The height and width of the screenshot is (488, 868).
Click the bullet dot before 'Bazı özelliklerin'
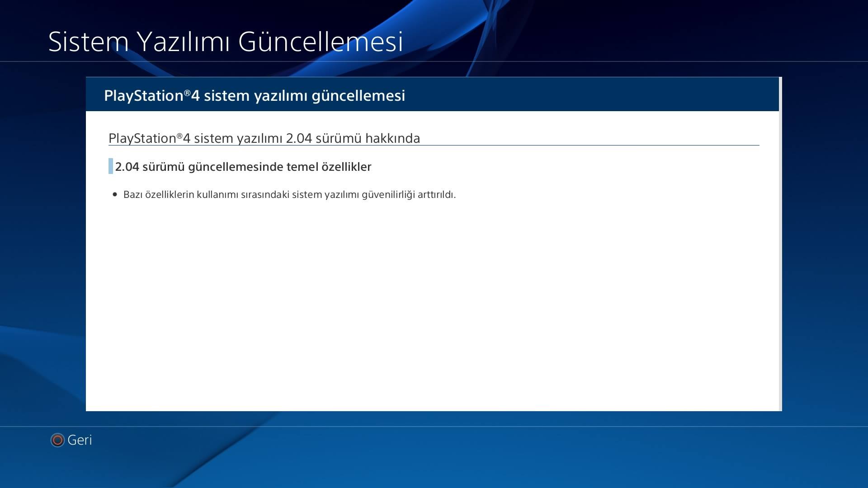pyautogui.click(x=115, y=194)
